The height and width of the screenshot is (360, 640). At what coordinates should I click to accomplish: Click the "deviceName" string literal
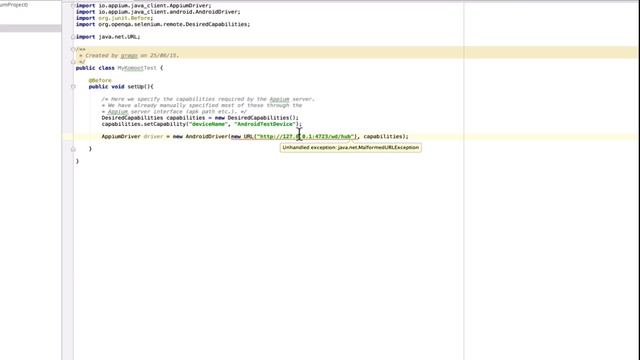point(208,124)
